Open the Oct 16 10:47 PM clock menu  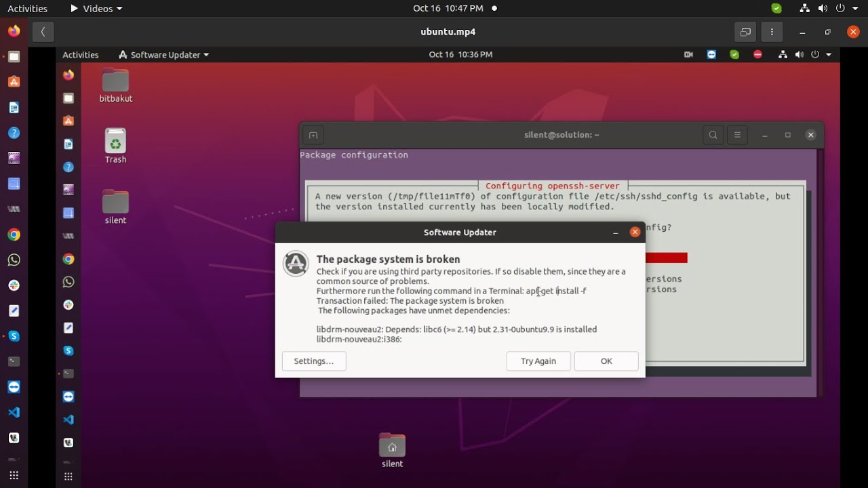(448, 9)
